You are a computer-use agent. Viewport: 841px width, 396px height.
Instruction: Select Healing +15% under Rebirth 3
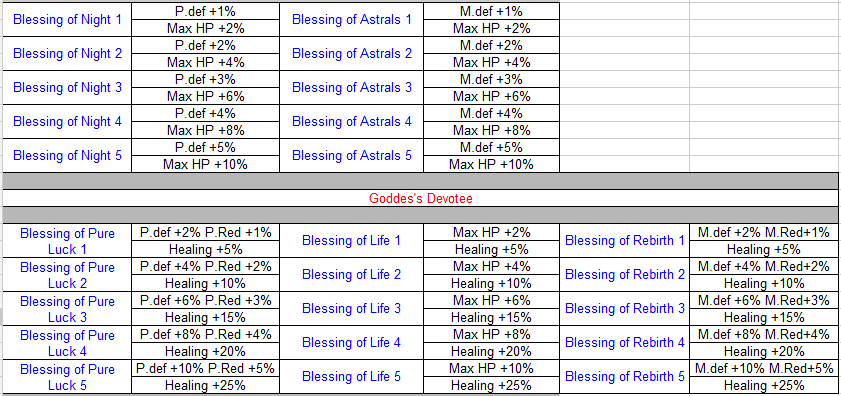[764, 317]
